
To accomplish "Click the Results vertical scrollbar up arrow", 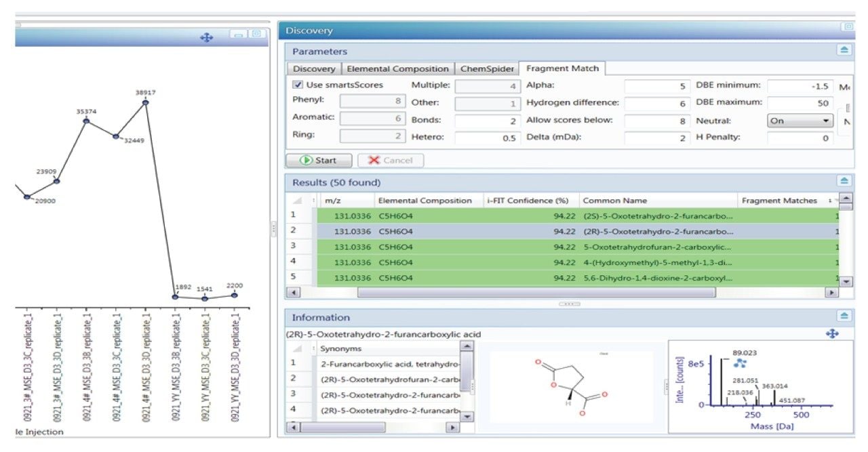I will 846,199.
